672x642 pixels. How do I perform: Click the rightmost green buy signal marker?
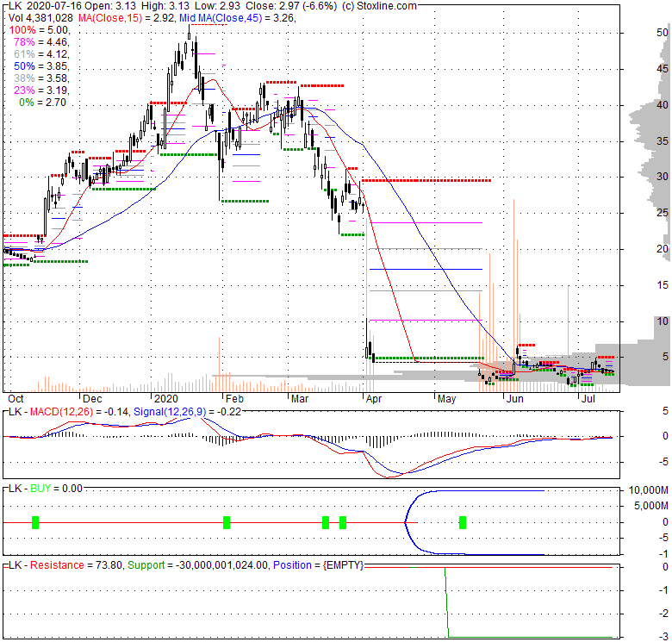pos(463,521)
